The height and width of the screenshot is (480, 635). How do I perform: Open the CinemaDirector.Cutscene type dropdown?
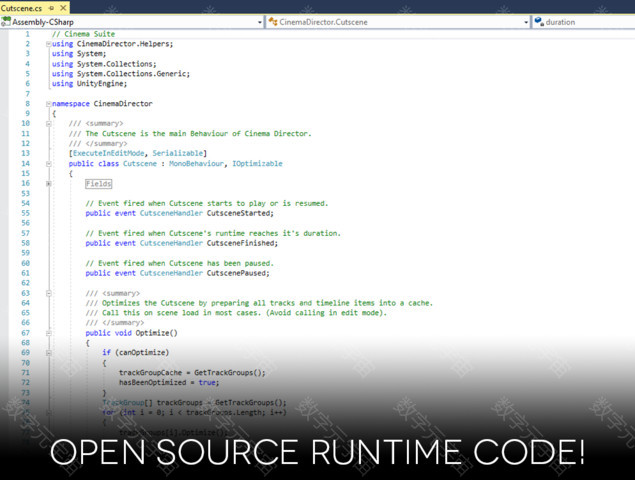[526, 22]
